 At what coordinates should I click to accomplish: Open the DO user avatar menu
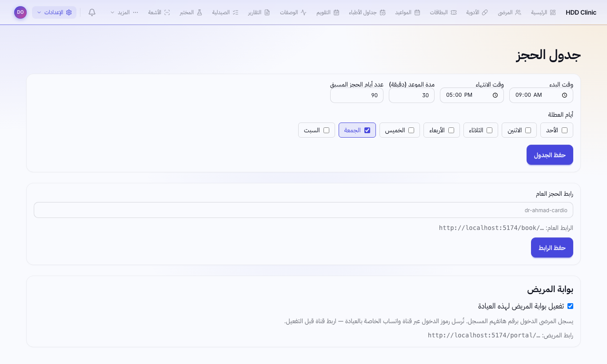(x=20, y=12)
